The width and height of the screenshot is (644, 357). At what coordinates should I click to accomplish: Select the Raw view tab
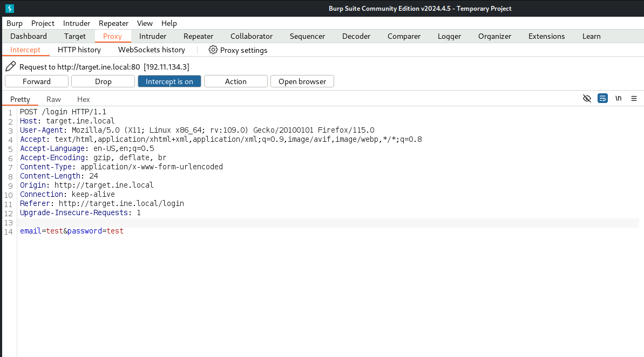pos(53,99)
